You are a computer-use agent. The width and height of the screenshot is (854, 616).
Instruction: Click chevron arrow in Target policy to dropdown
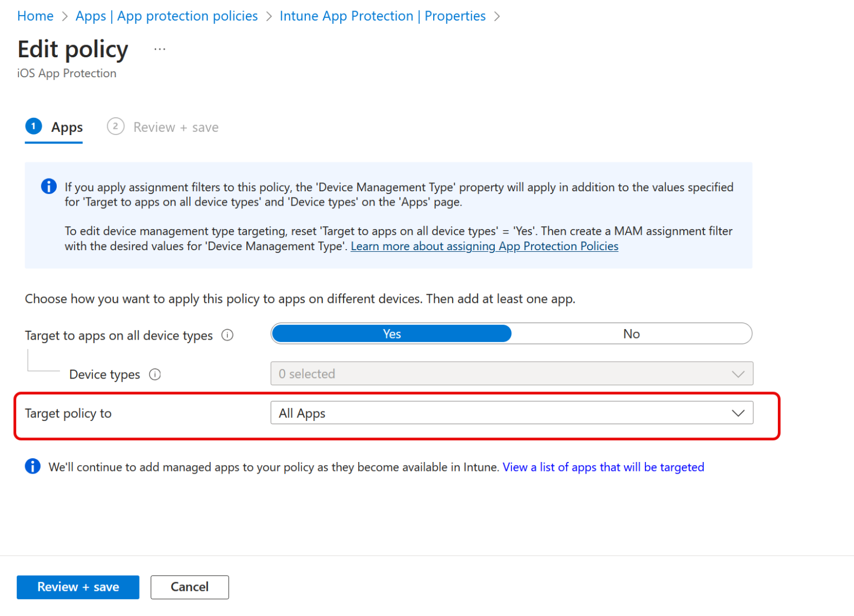[x=738, y=413]
